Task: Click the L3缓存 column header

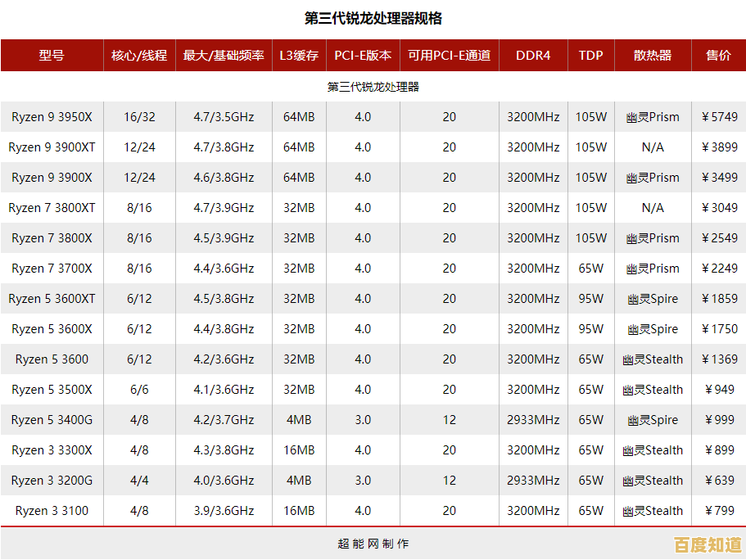Action: [298, 55]
